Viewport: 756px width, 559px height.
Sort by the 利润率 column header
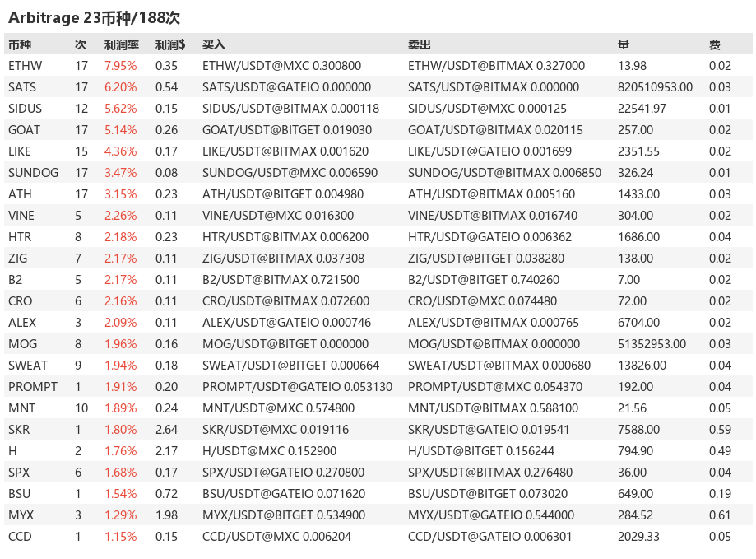(x=122, y=44)
